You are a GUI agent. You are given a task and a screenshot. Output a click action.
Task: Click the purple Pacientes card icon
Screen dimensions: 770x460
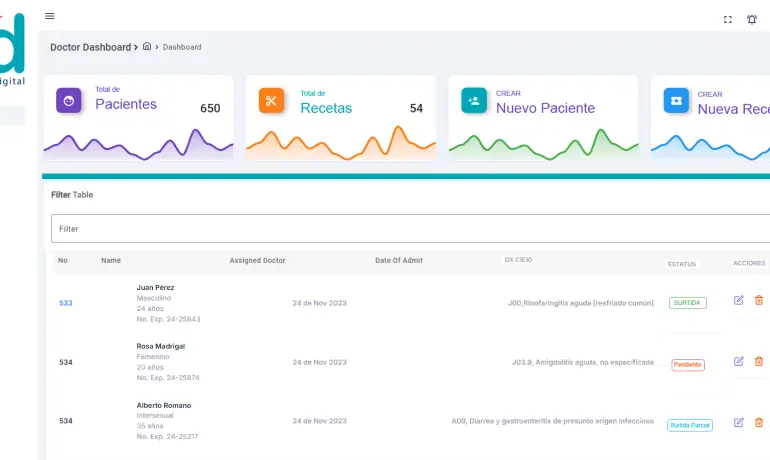pyautogui.click(x=69, y=101)
